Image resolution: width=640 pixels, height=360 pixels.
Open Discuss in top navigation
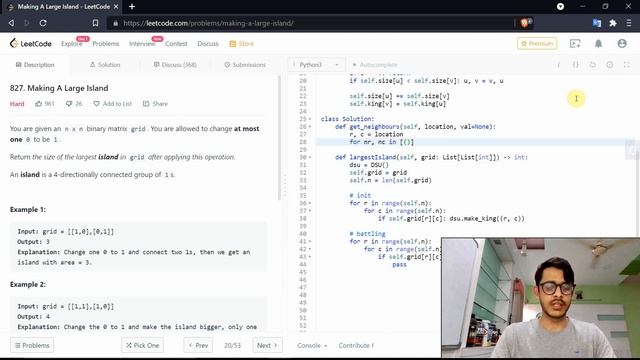click(208, 44)
